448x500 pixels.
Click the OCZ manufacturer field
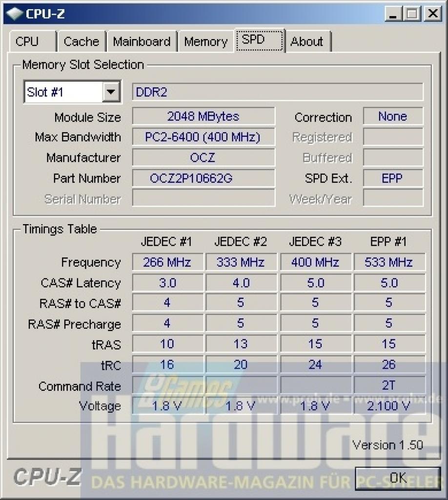tap(204, 158)
